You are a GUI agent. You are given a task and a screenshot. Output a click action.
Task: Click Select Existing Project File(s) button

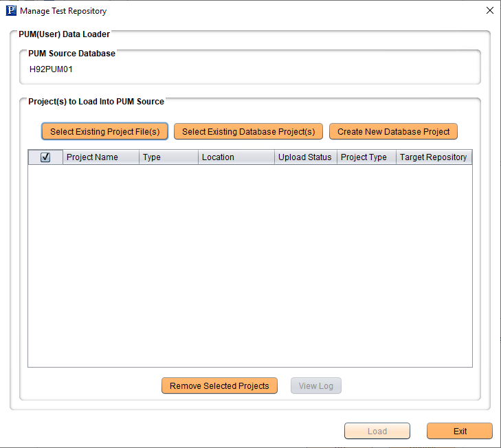click(x=104, y=131)
